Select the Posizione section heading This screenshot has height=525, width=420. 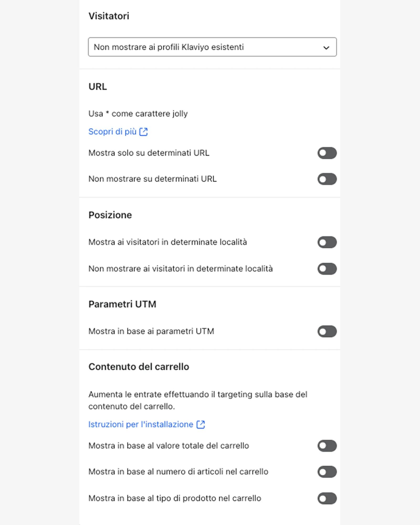[110, 215]
